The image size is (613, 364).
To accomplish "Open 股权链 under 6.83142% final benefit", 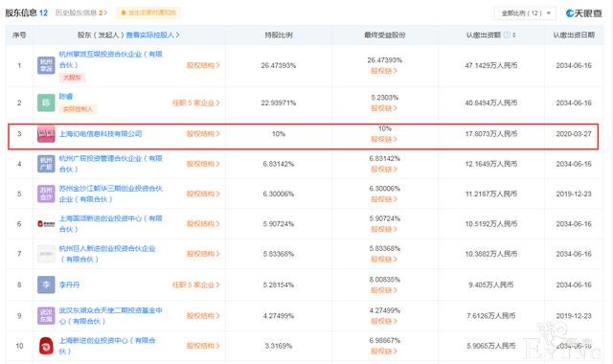I will point(384,170).
